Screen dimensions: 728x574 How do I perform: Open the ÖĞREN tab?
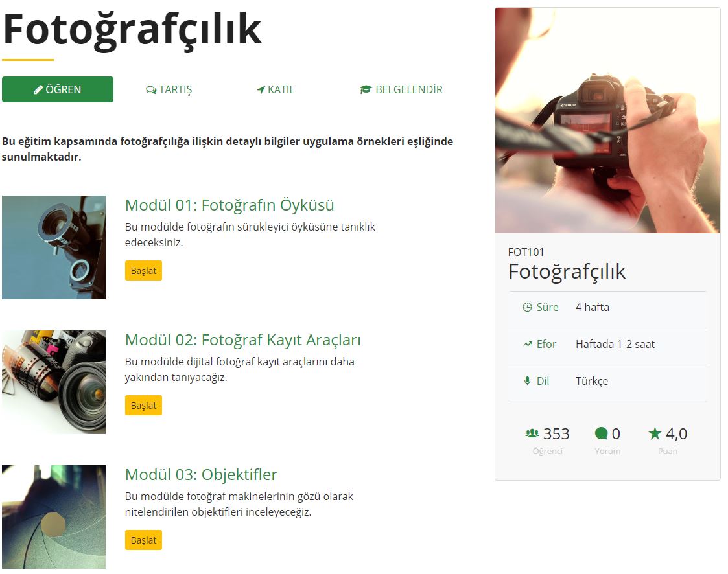point(58,89)
